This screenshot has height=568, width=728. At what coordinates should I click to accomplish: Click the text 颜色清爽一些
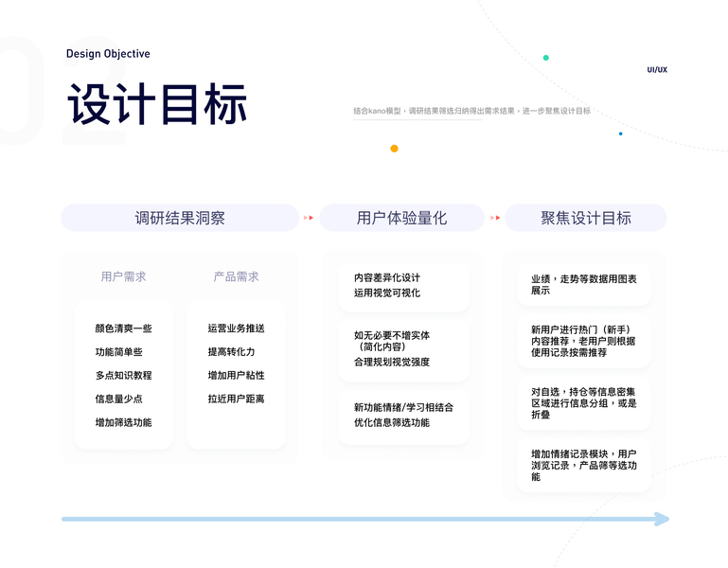[123, 328]
